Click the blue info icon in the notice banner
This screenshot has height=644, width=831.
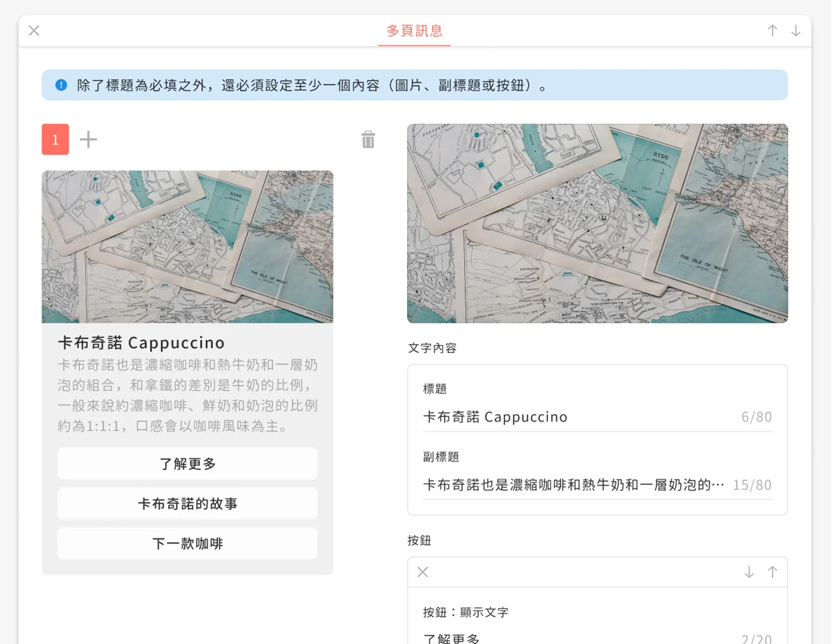click(61, 85)
